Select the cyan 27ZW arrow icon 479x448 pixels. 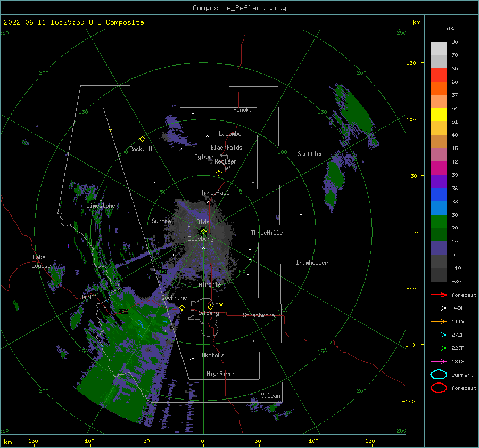point(439,335)
